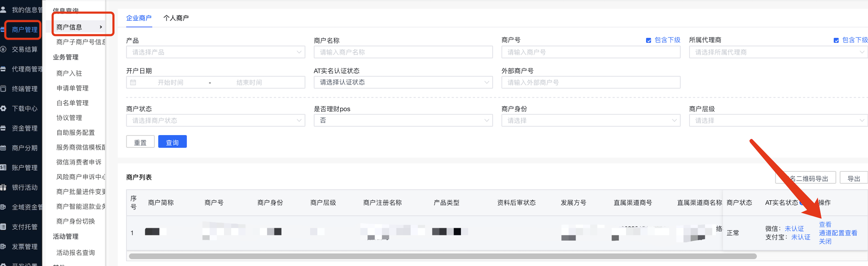Click the 银行活动 gift icon

[3, 187]
